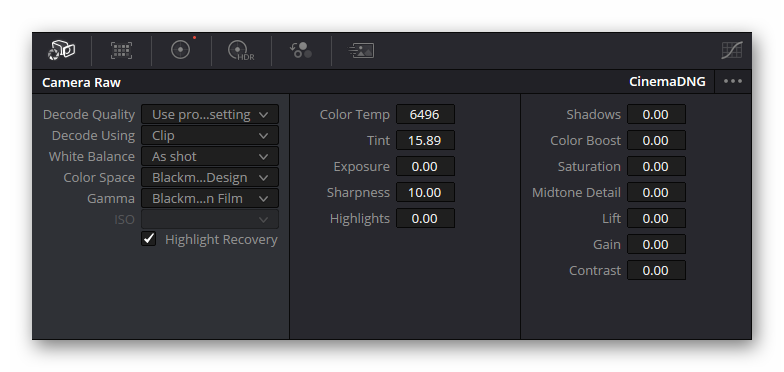784x372 pixels.
Task: Click the Sharpness label
Action: click(x=358, y=192)
